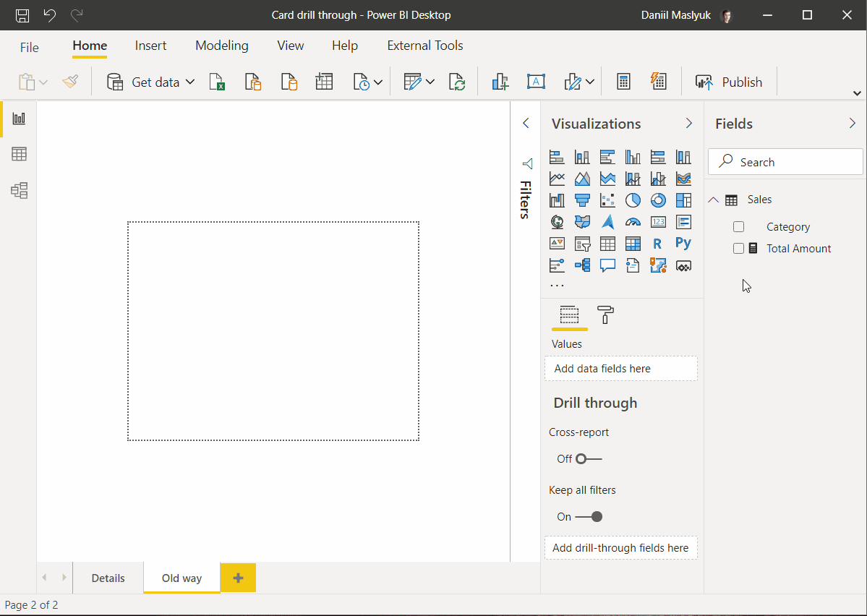The width and height of the screenshot is (867, 616).
Task: Open Transform data dropdown arrow
Action: [430, 82]
